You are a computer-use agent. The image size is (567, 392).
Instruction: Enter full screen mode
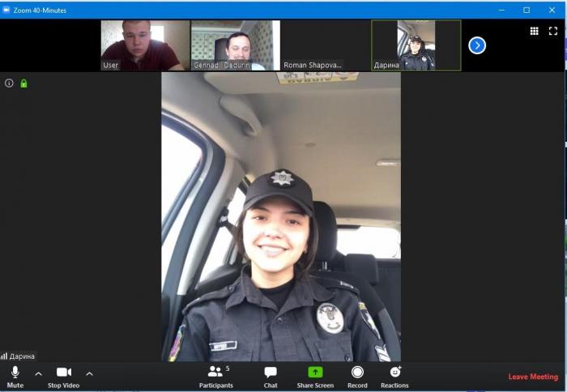(x=553, y=31)
